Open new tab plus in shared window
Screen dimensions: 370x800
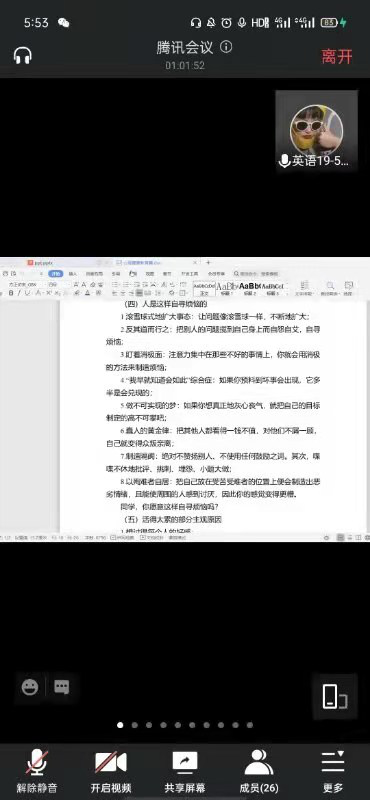[208, 263]
